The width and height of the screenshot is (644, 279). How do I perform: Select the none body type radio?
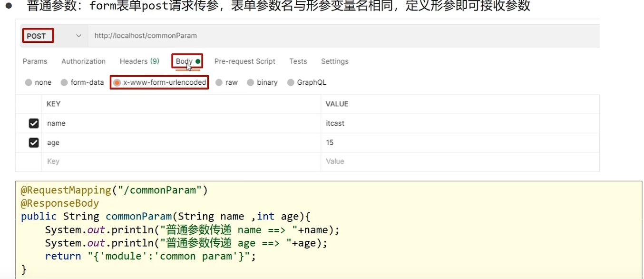coord(29,82)
